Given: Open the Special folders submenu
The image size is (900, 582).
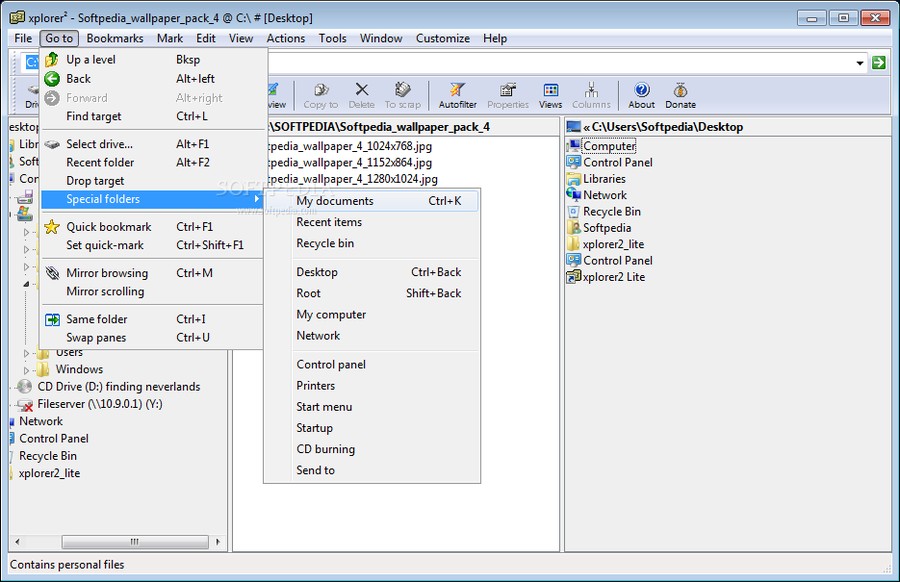Looking at the screenshot, I should coord(152,199).
